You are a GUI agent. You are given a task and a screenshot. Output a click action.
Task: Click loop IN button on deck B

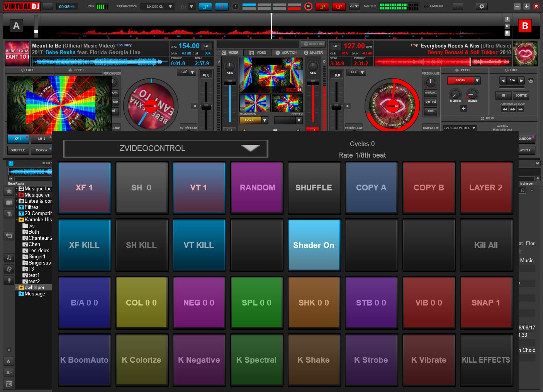503,95
